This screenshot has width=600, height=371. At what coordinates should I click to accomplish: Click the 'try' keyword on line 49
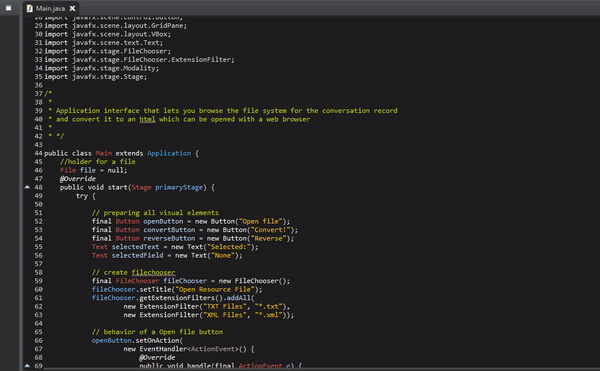pos(82,195)
